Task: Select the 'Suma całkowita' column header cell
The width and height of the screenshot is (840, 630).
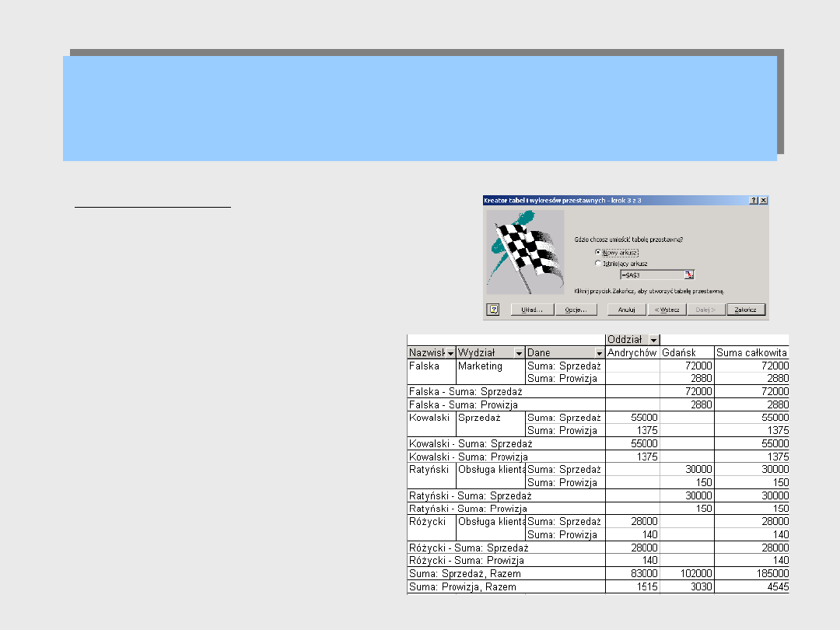Action: coord(751,353)
